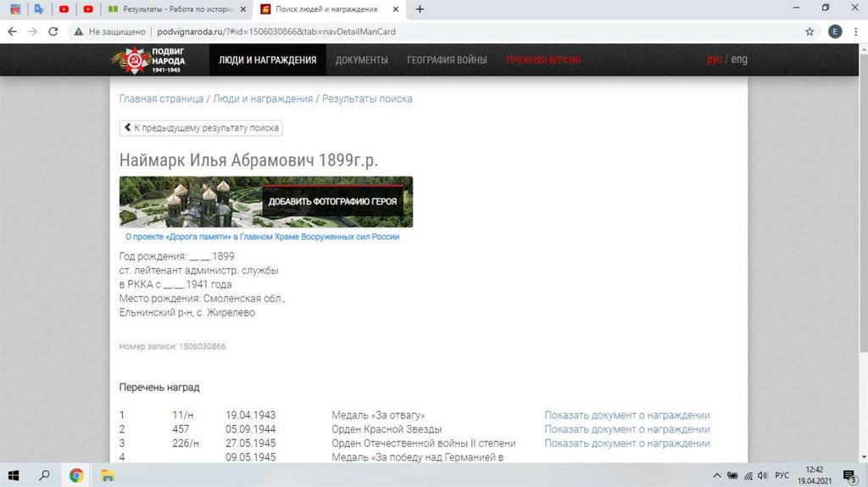Open volume speaker tray icon

pos(763,475)
